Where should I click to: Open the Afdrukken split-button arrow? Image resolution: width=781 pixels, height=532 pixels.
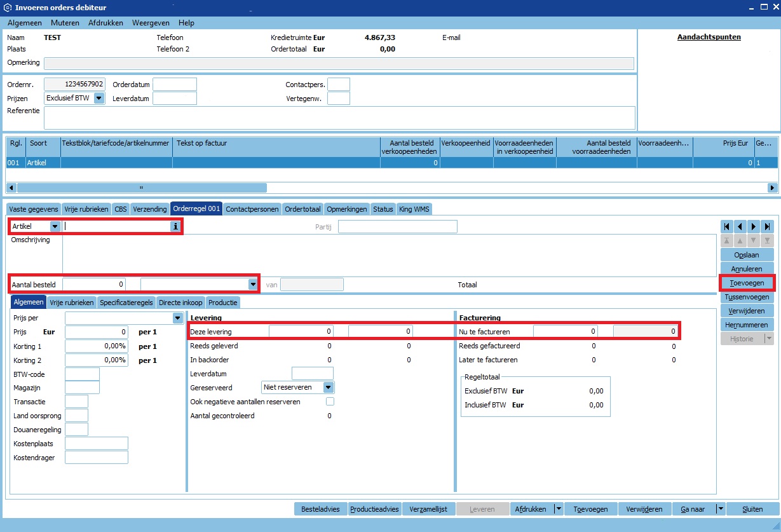coord(558,508)
